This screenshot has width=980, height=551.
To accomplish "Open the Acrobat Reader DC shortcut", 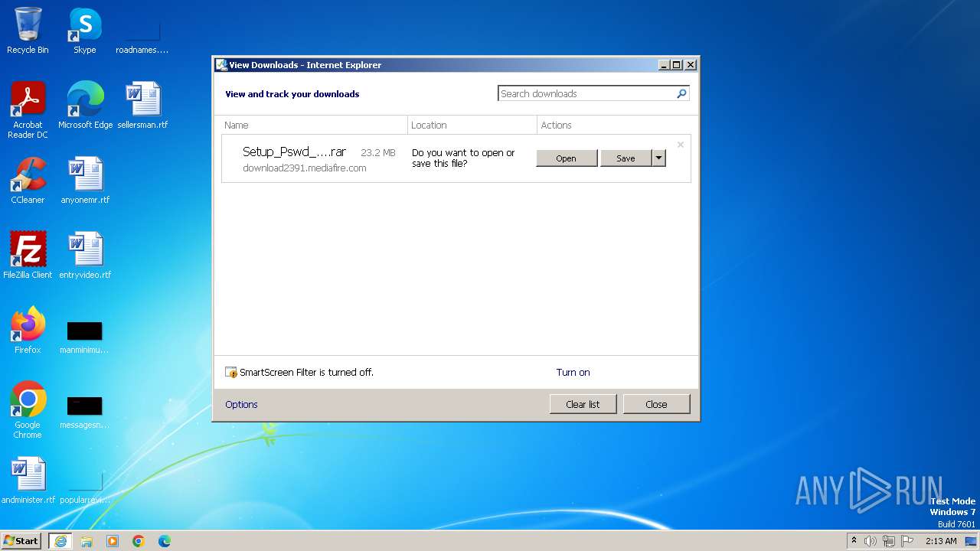I will coord(28,109).
